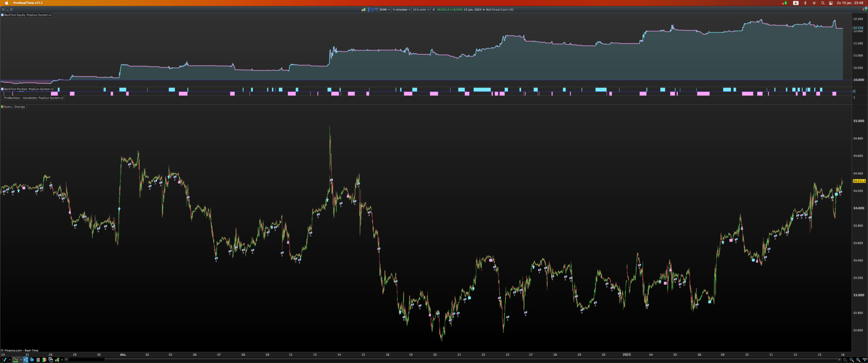Screen dimensions: 868x363
Task: Click the zoom out magnifier at bottom right
Action: tap(851, 360)
